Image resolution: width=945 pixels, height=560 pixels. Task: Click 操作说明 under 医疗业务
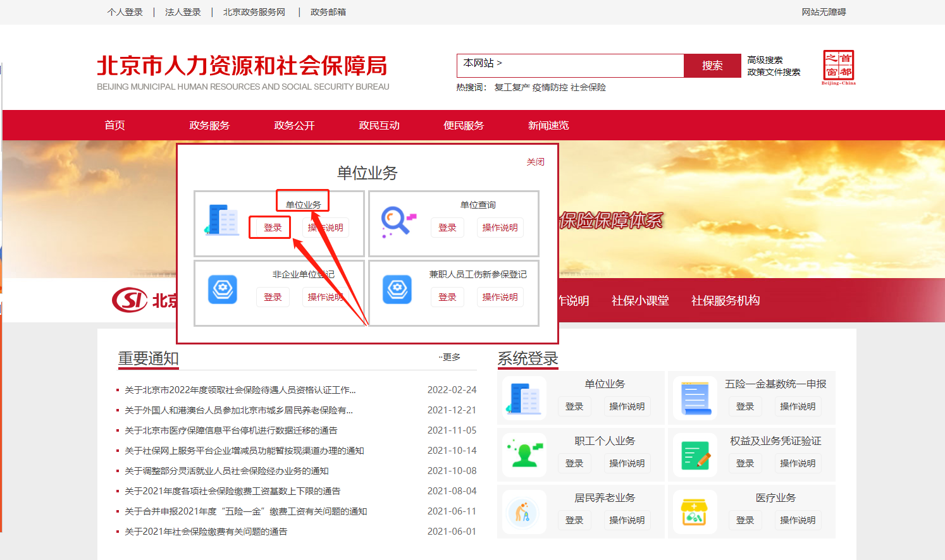798,520
